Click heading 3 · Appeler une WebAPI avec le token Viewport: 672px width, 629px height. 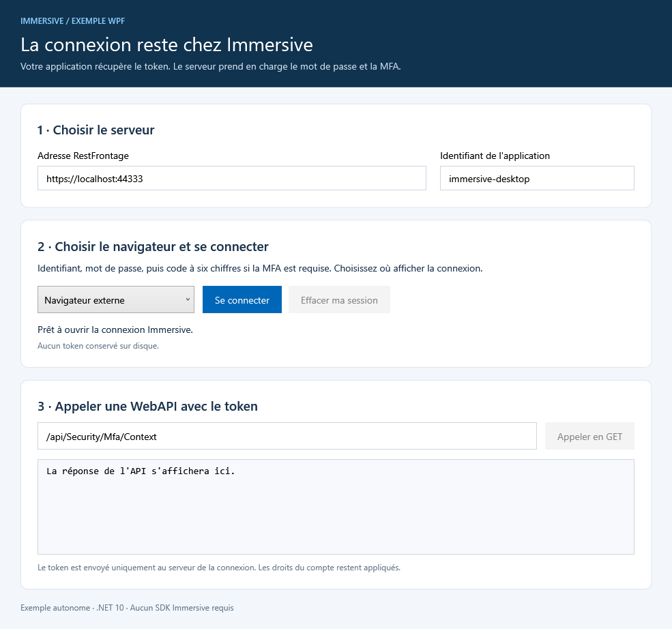pyautogui.click(x=148, y=406)
